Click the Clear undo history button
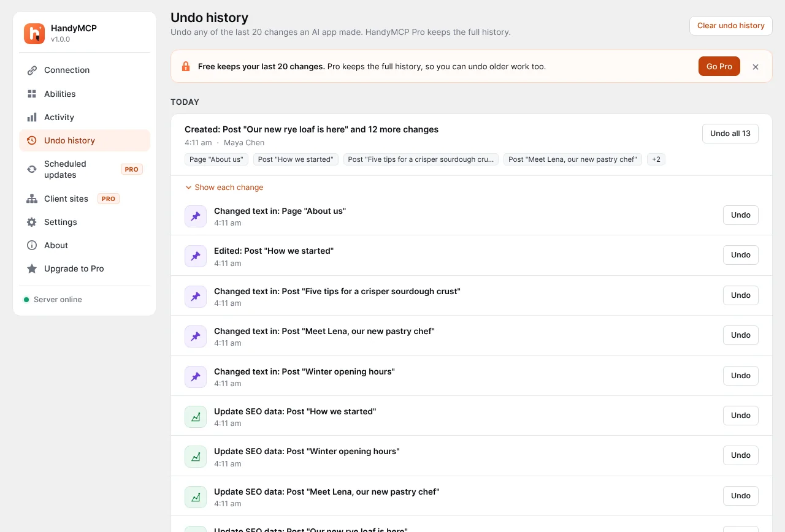This screenshot has height=532, width=785. [731, 26]
